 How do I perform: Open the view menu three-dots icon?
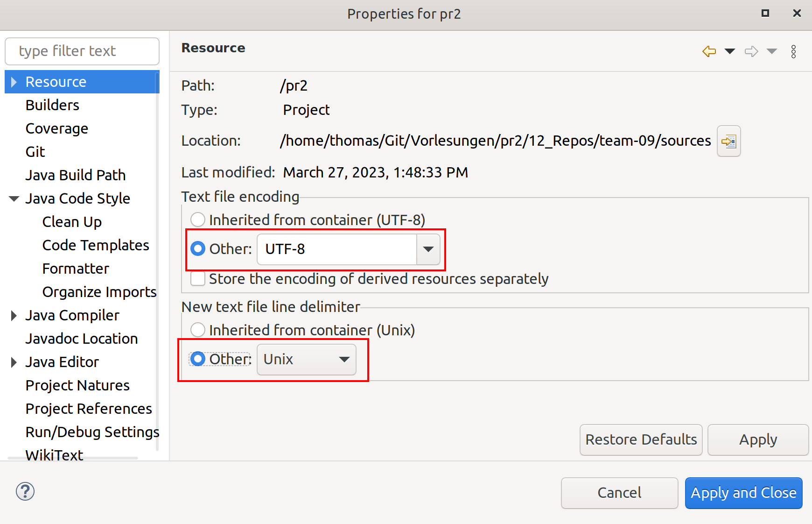tap(793, 51)
